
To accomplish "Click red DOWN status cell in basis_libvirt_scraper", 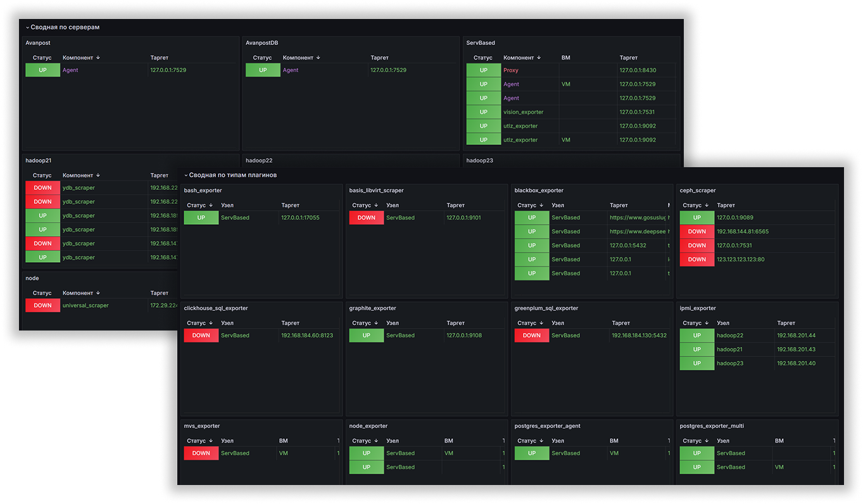I will 366,218.
